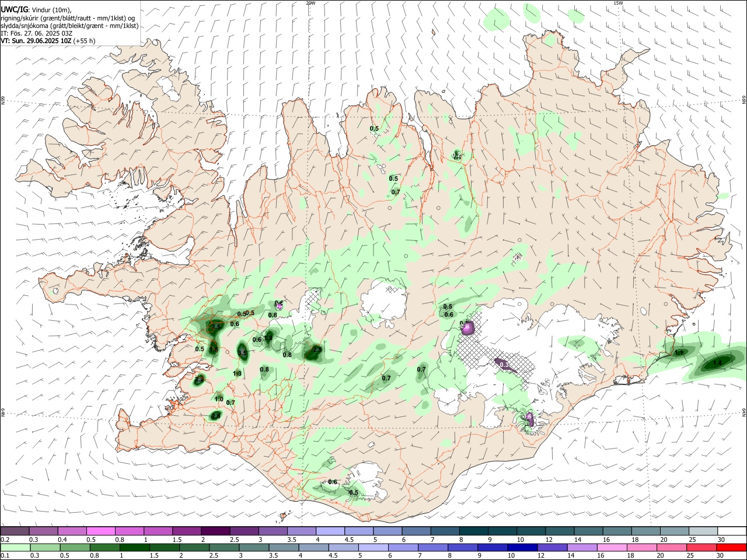Click the 'UWC/IG: Vindur (10m),' title line

pyautogui.click(x=36, y=9)
